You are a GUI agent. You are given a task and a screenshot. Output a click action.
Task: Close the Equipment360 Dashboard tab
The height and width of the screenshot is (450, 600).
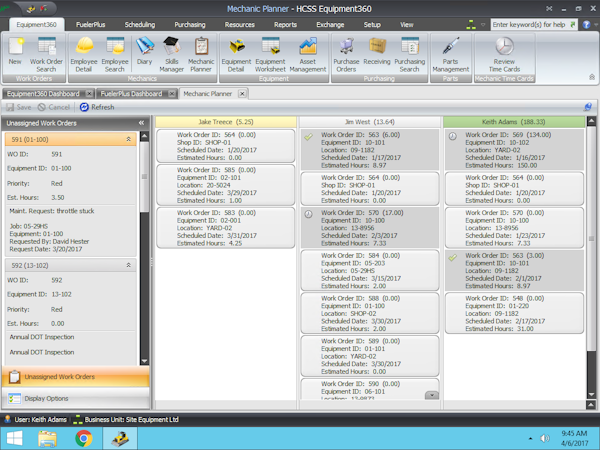[x=89, y=94]
